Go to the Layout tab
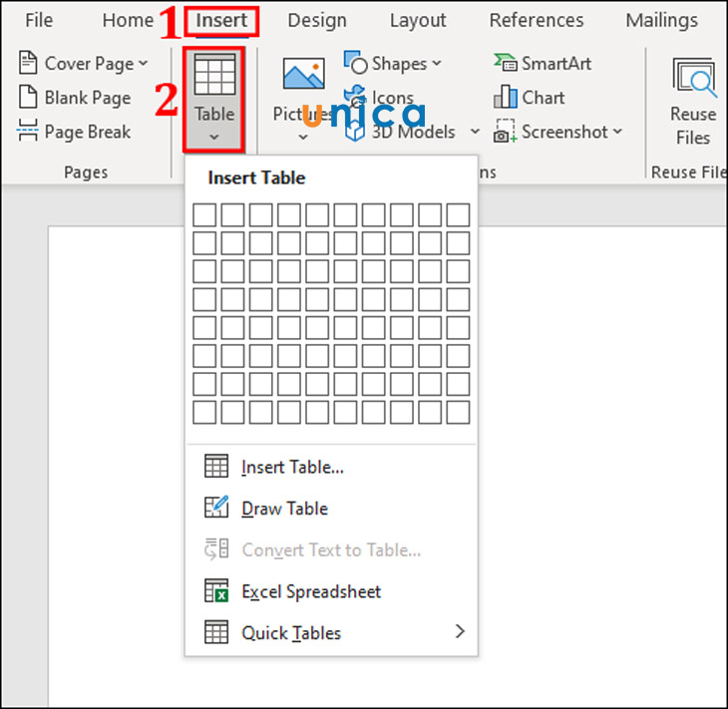The height and width of the screenshot is (709, 728). pyautogui.click(x=418, y=20)
